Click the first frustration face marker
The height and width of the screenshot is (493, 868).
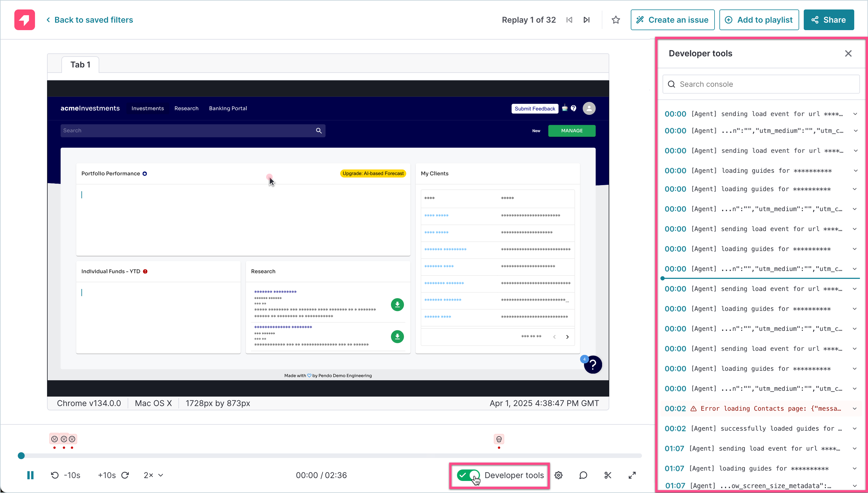pyautogui.click(x=55, y=439)
